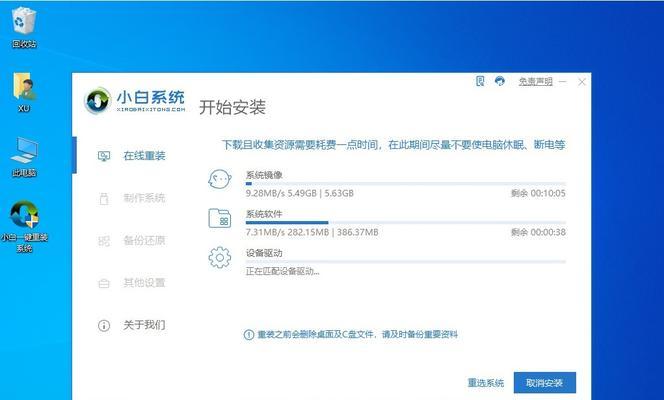Click the 备份还原 icon in sidebar
The height and width of the screenshot is (400, 664).
coord(104,241)
